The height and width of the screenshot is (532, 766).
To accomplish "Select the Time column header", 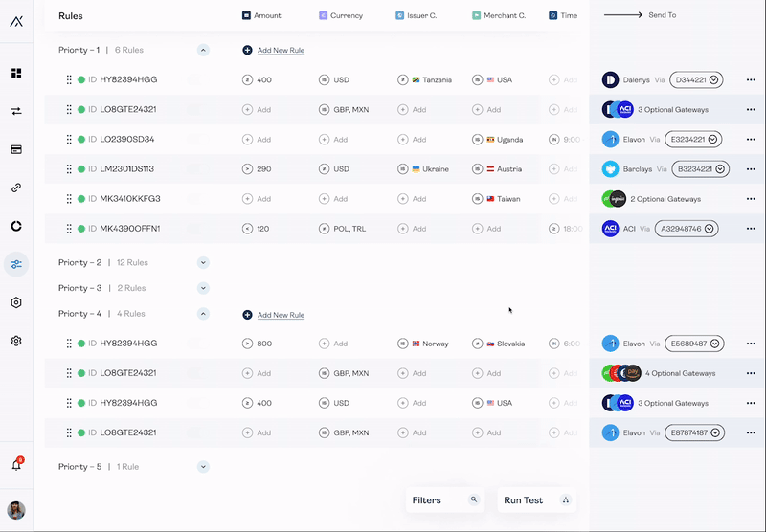I will tap(563, 15).
